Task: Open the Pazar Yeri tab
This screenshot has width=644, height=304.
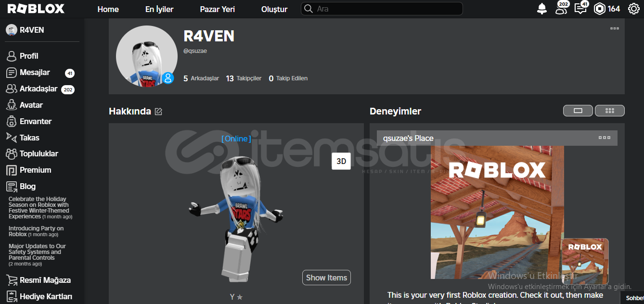Action: (217, 9)
